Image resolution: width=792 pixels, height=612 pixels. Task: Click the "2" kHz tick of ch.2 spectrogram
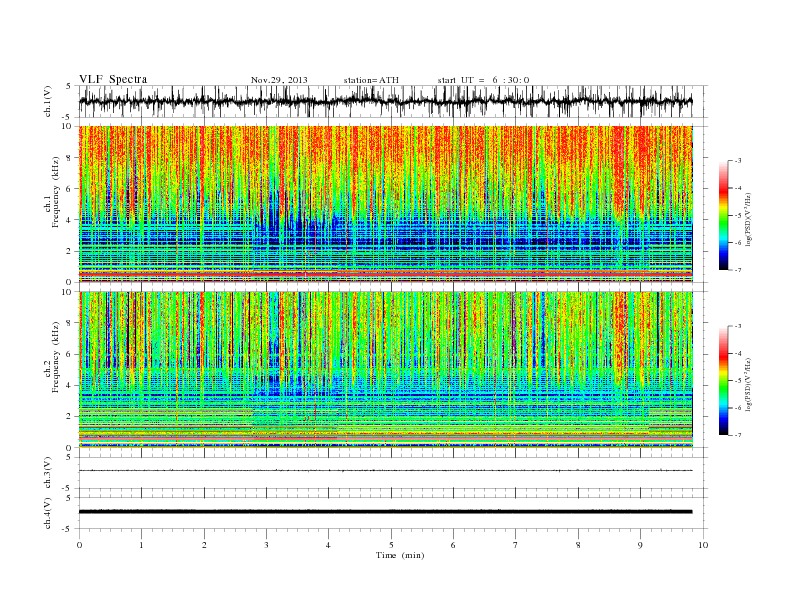(69, 417)
